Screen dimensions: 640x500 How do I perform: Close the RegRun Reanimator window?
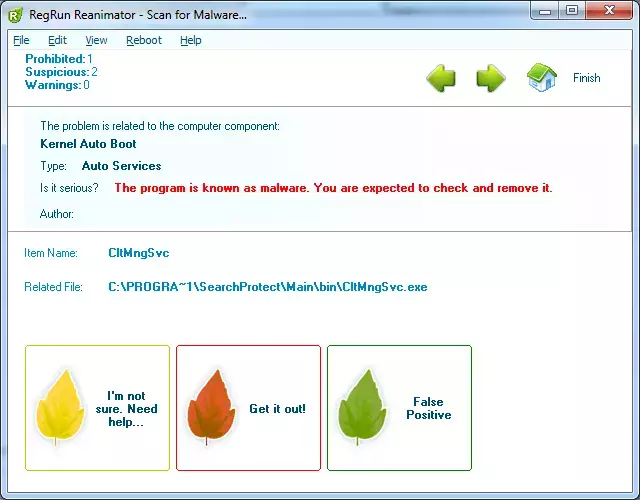[x=609, y=11]
